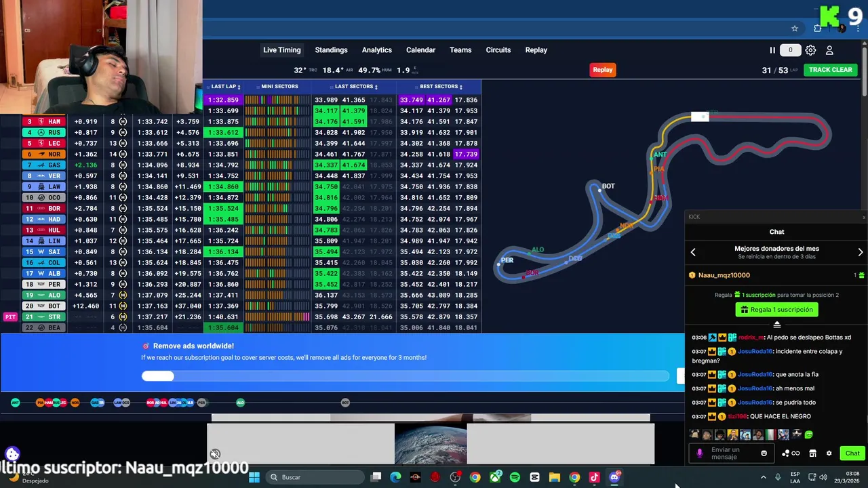Click the PIT label beside STR
The height and width of the screenshot is (488, 868).
10,317
